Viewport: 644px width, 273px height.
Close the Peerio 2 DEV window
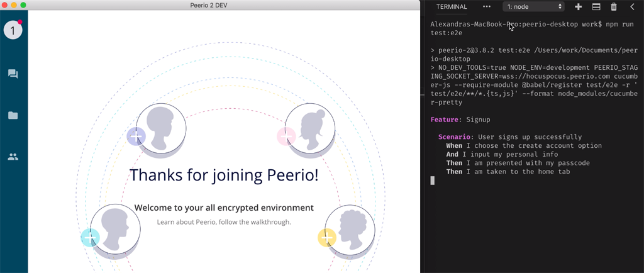(5, 5)
